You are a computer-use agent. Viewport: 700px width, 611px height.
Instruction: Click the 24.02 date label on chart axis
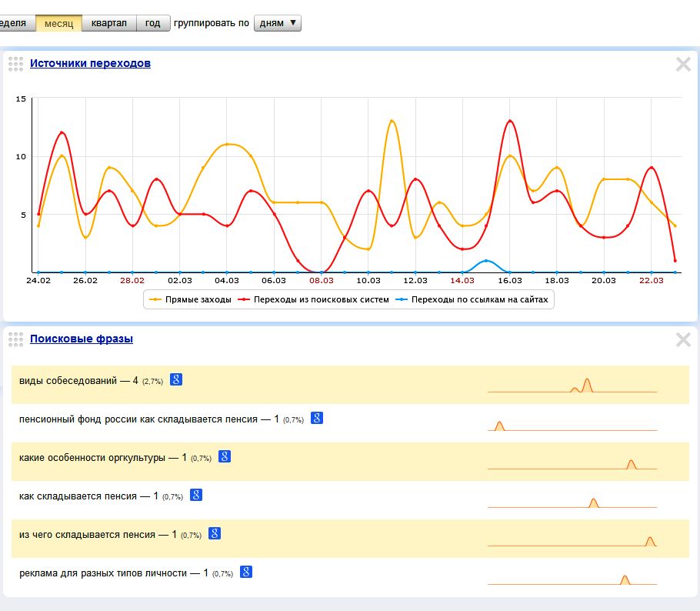pyautogui.click(x=38, y=280)
